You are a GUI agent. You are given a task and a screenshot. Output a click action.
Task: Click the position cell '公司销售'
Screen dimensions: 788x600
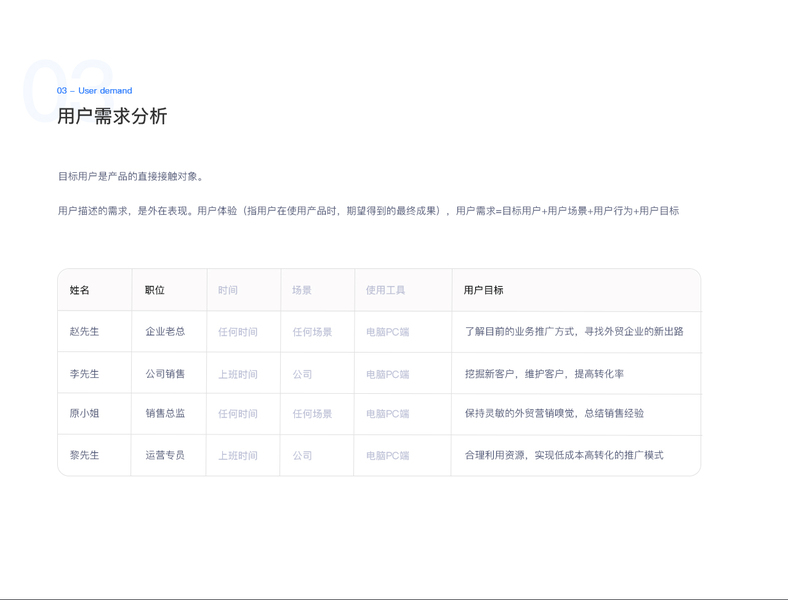[x=165, y=374]
